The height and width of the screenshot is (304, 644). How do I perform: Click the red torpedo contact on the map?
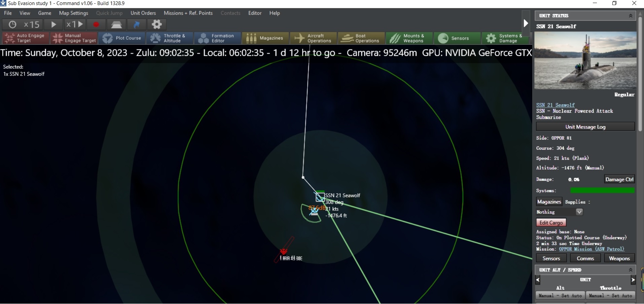point(284,251)
